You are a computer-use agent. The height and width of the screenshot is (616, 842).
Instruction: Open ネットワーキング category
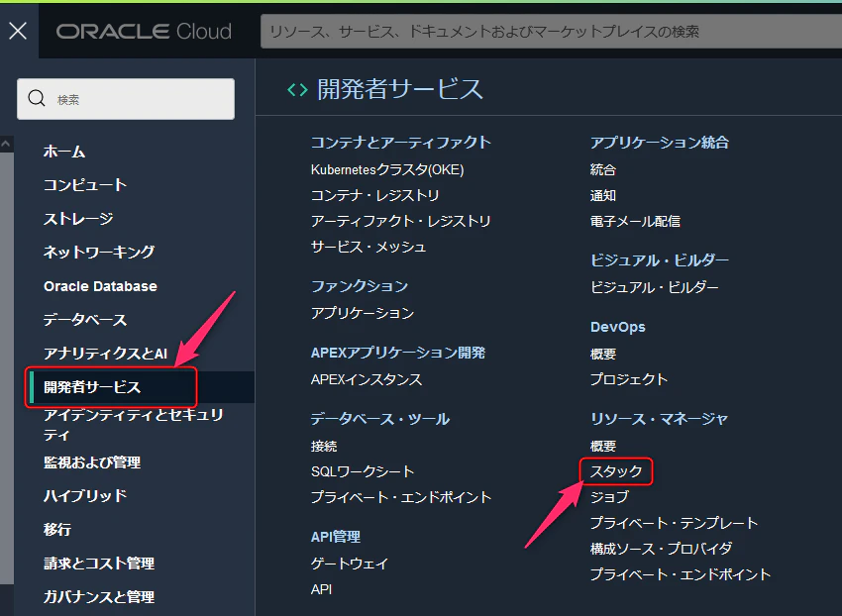(99, 252)
